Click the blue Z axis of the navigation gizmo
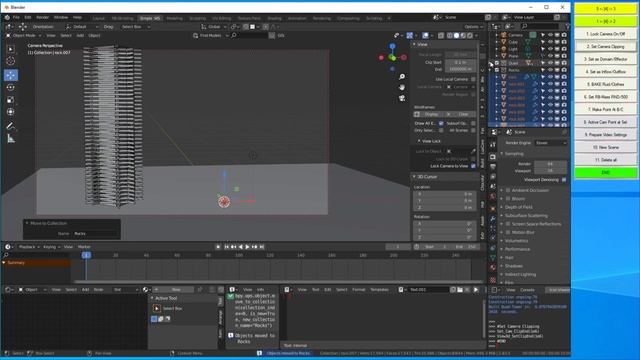The height and width of the screenshot is (360, 640). point(392,47)
